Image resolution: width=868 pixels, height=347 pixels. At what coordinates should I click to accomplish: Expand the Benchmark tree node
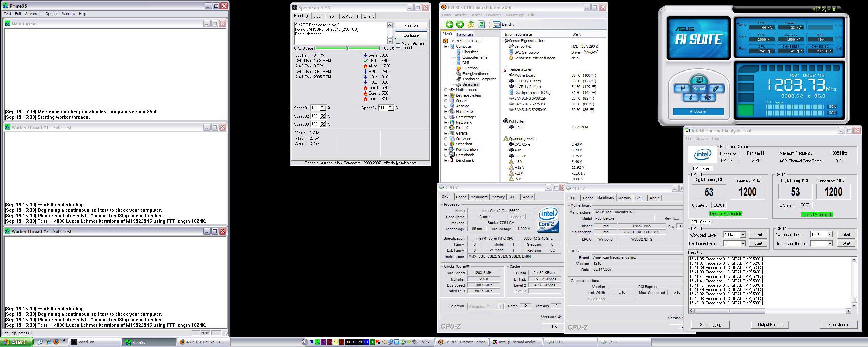(446, 160)
